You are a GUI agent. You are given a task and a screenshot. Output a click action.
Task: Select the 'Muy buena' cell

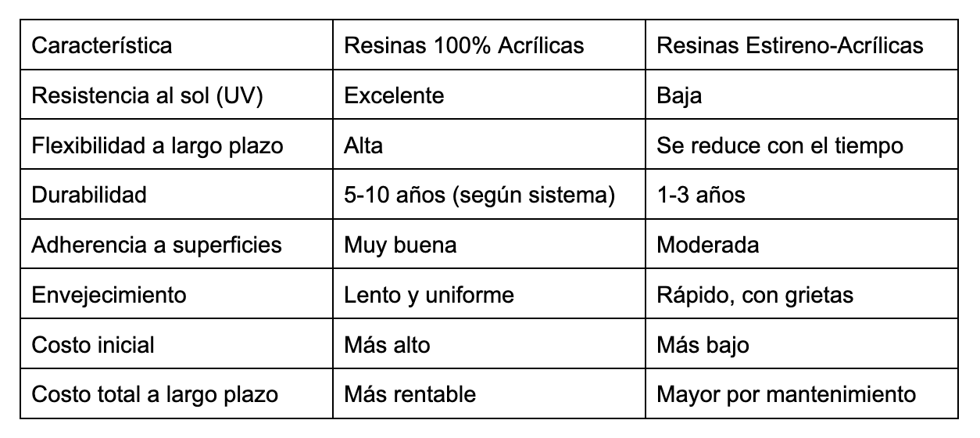(x=489, y=244)
